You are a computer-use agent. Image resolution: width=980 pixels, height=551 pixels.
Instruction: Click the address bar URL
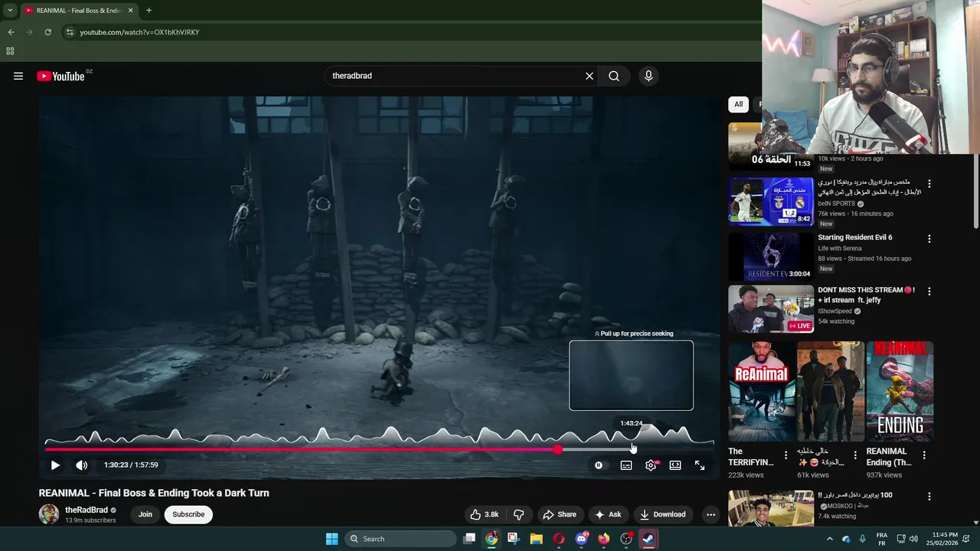pyautogui.click(x=139, y=32)
